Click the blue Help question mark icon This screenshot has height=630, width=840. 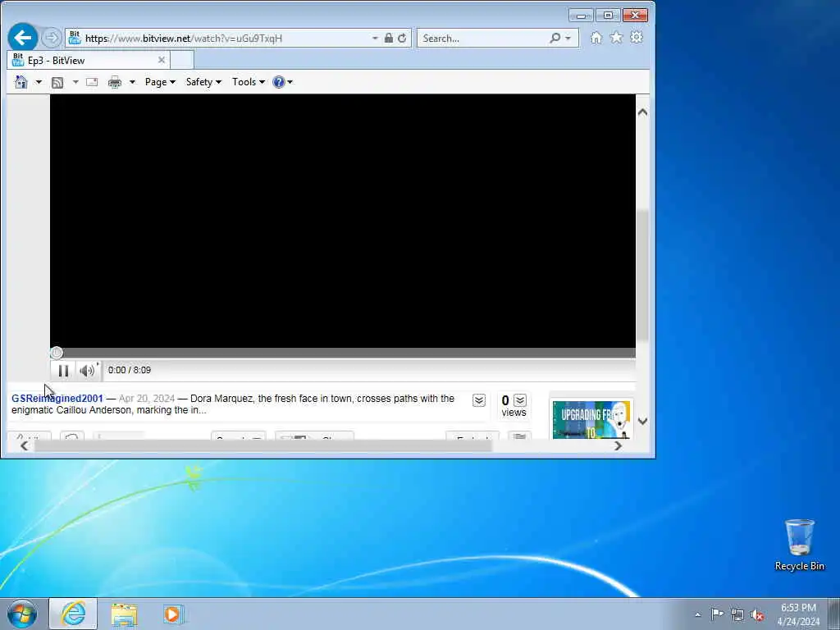[279, 82]
